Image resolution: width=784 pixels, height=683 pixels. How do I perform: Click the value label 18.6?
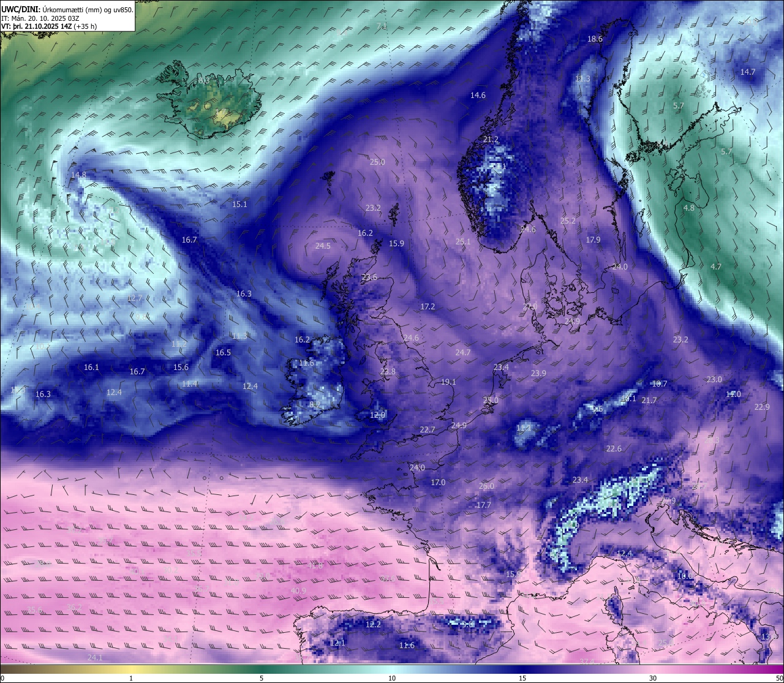[x=595, y=39]
